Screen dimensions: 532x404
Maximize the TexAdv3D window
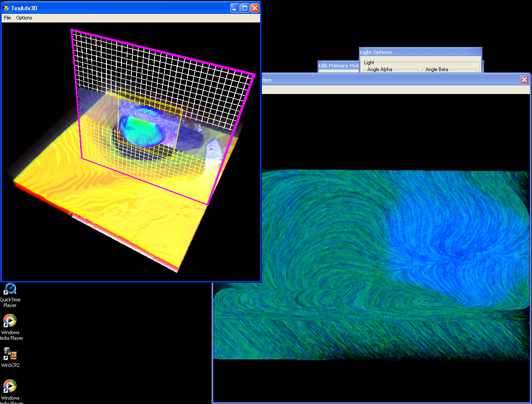click(245, 8)
